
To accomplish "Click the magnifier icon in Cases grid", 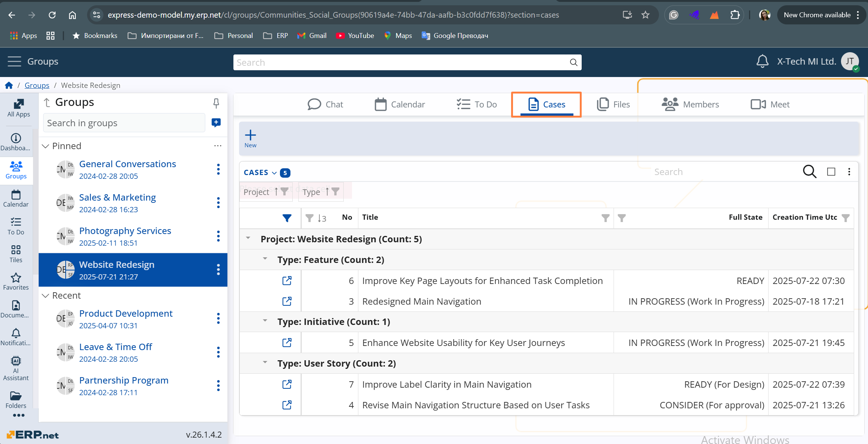I will coord(809,172).
